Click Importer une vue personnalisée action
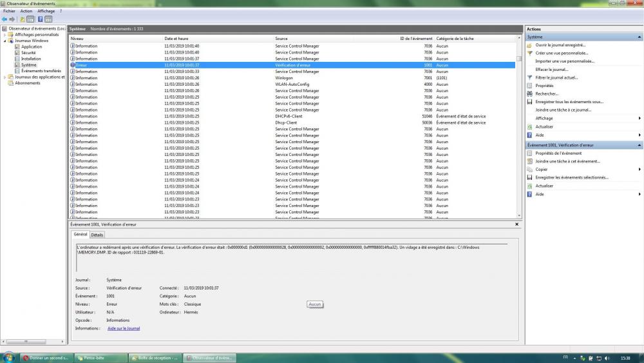Image resolution: width=644 pixels, height=363 pixels. (565, 61)
